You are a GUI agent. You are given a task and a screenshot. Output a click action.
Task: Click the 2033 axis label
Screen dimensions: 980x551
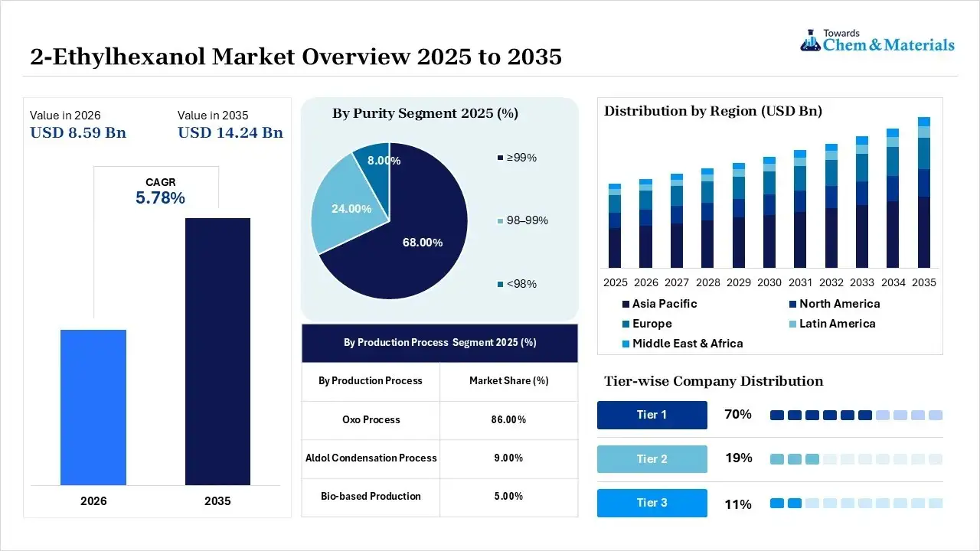tap(862, 282)
